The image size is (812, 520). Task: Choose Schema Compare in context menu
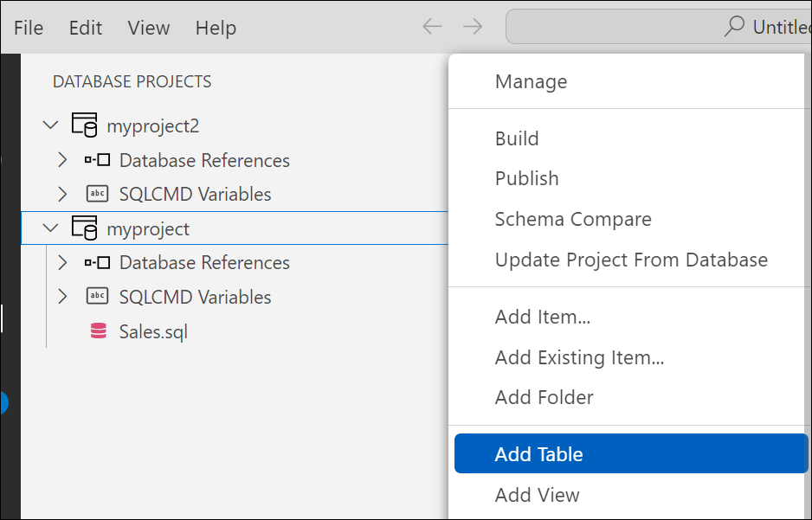coord(572,219)
